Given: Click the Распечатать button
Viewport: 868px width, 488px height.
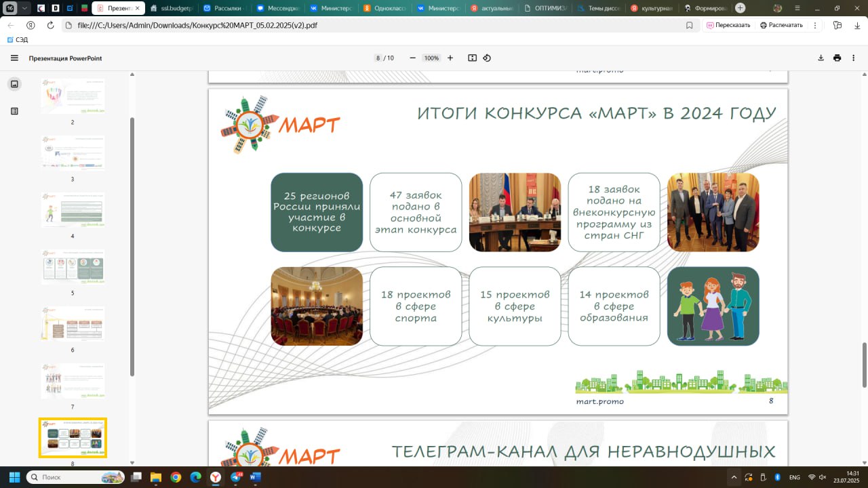Looking at the screenshot, I should pyautogui.click(x=781, y=25).
